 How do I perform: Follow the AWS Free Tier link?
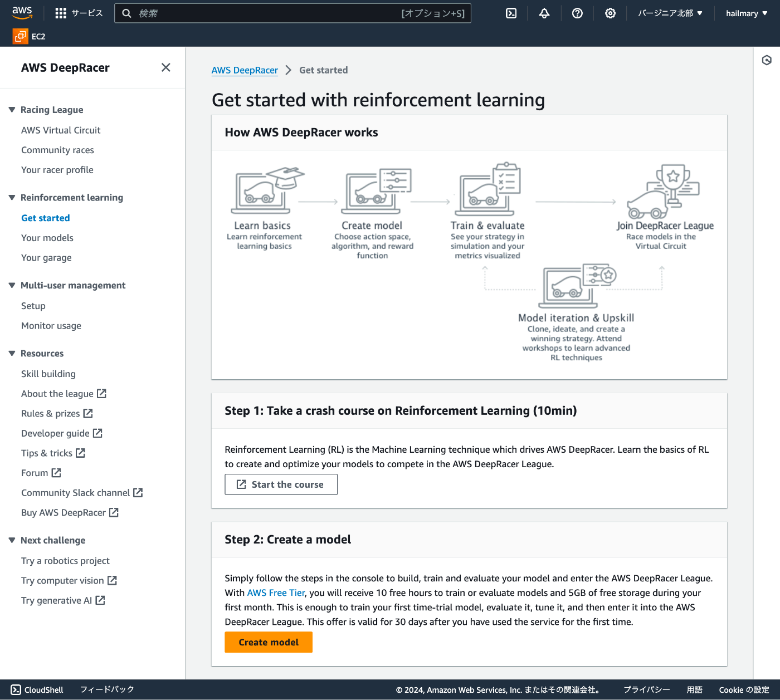click(x=276, y=593)
